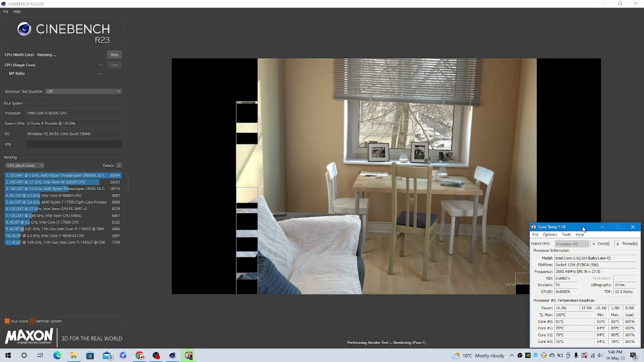Click the Core Temp Frequency value field

click(596, 271)
